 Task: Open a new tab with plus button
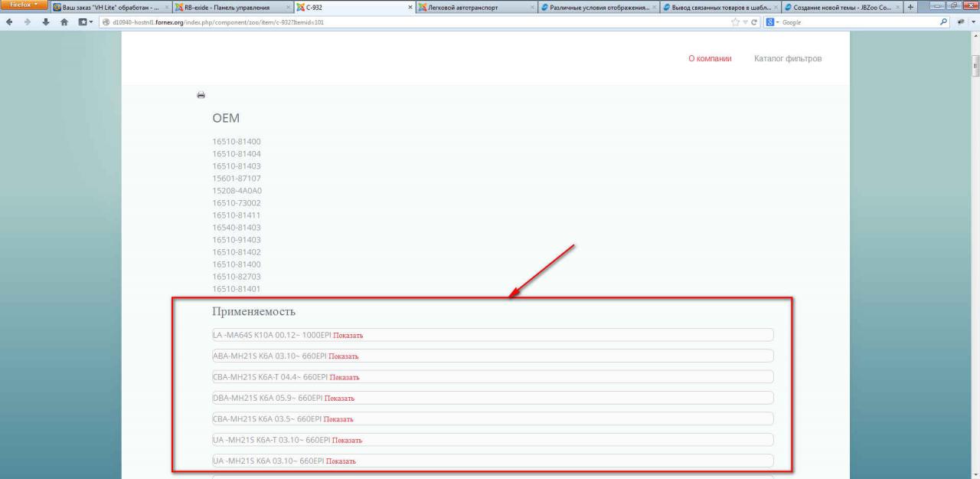tap(910, 7)
